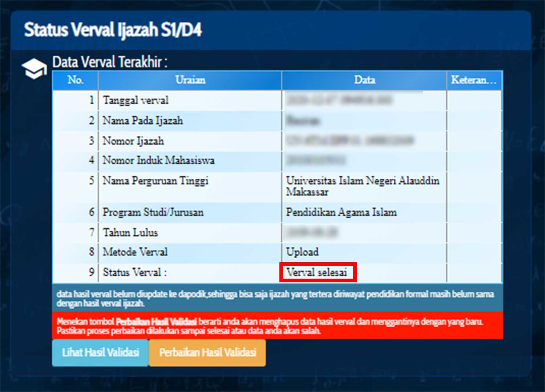The width and height of the screenshot is (545, 392).
Task: Click the blurred Tahun Lulus value
Action: tap(312, 232)
